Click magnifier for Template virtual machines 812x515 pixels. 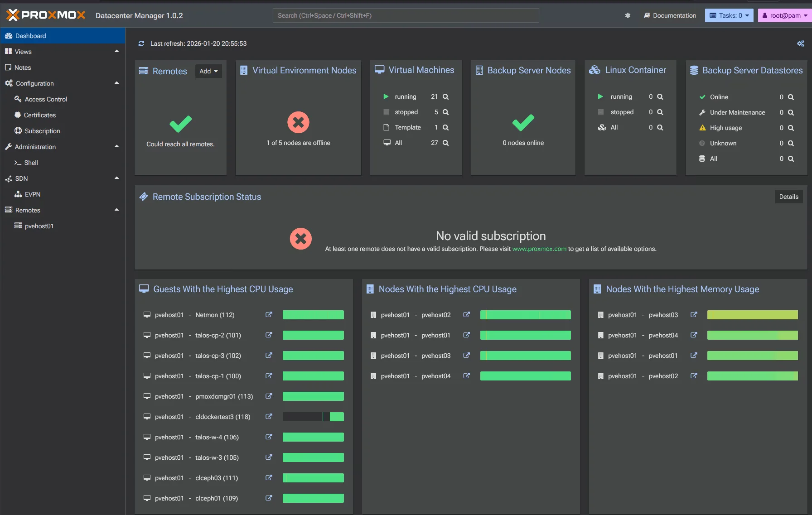[x=445, y=127]
